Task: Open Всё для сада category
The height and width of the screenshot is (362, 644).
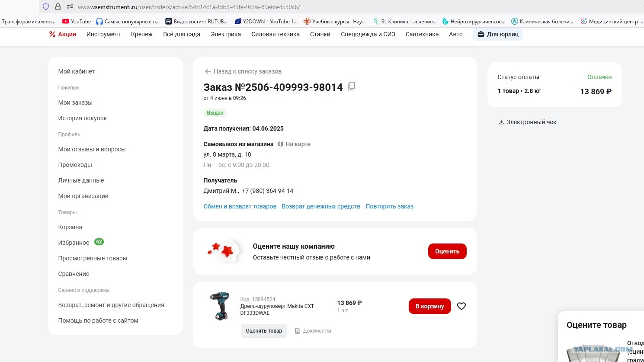Action: coord(182,34)
